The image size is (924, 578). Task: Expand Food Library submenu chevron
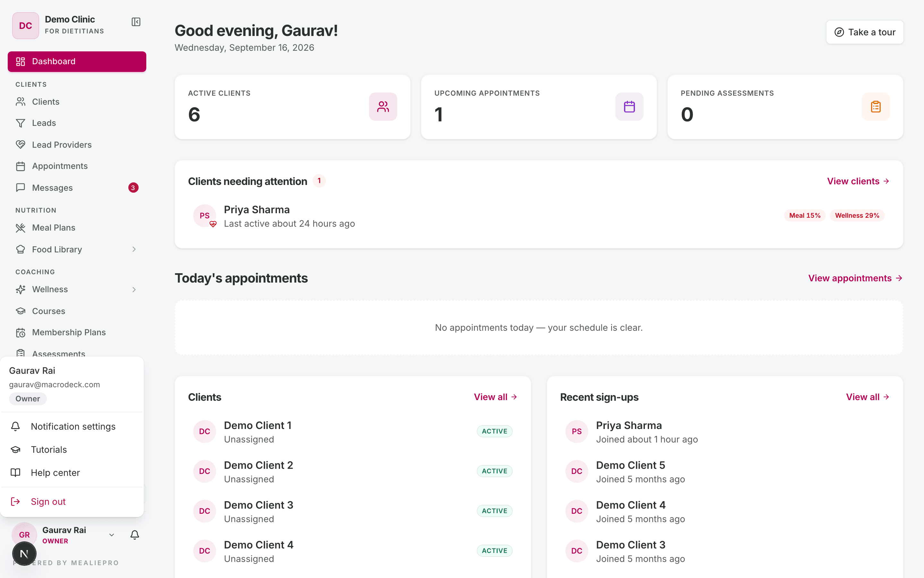(x=134, y=249)
